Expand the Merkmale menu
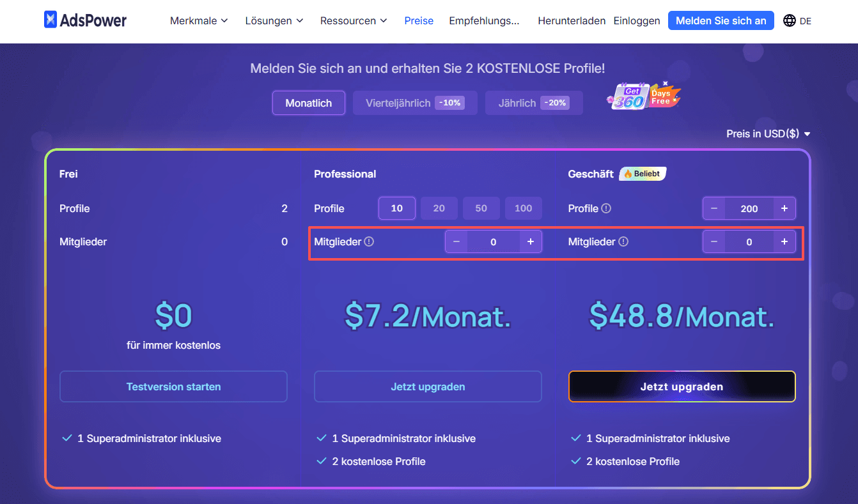858x504 pixels. 199,20
